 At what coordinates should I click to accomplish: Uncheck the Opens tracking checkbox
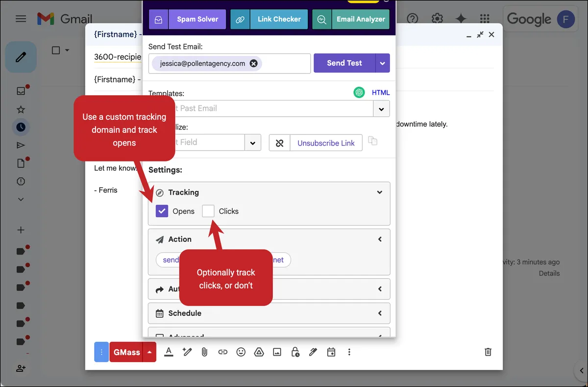(x=162, y=211)
